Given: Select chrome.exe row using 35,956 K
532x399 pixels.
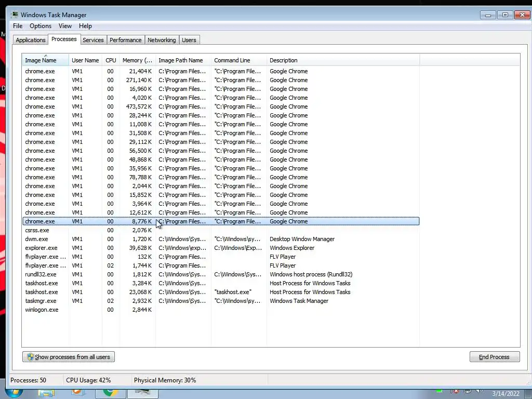Looking at the screenshot, I should [x=221, y=168].
